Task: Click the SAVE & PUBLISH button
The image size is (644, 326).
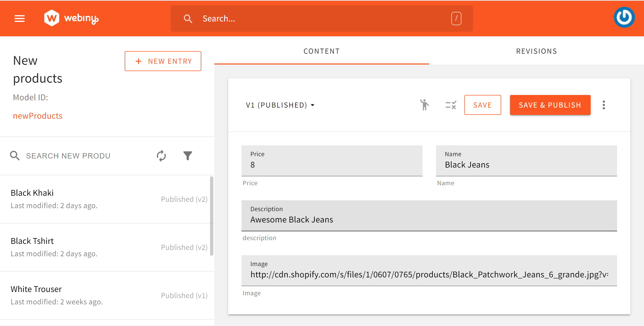Action: 550,105
